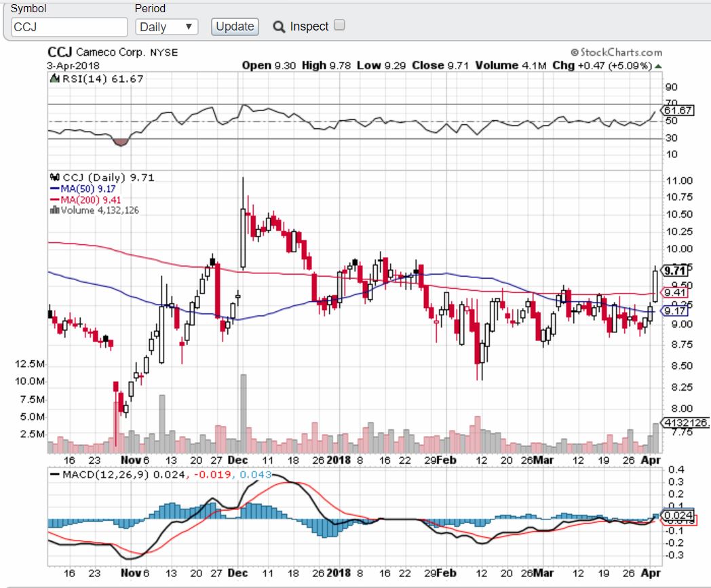Click the 3-Apr-2018 date label
The width and height of the screenshot is (711, 588).
(x=73, y=66)
